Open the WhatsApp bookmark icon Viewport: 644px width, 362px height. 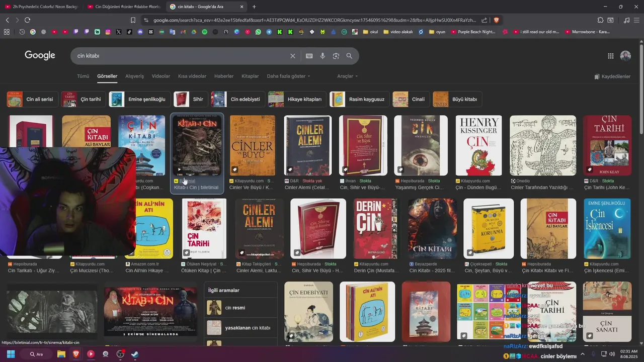click(258, 32)
